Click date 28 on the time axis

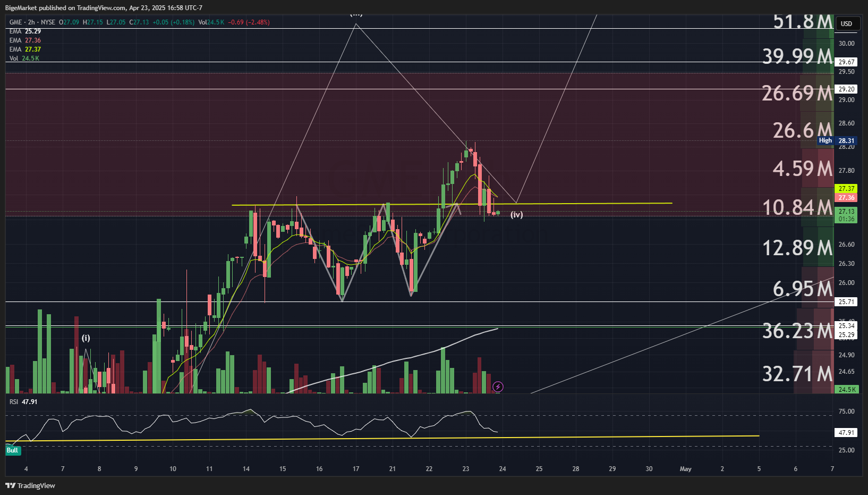pyautogui.click(x=576, y=469)
